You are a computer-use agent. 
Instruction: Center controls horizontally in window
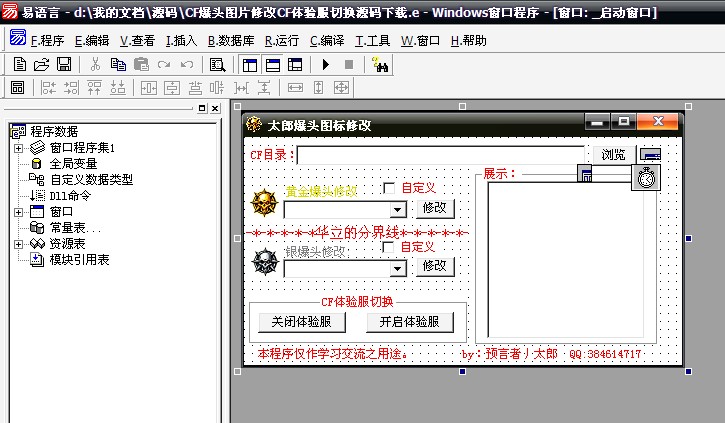tap(148, 87)
